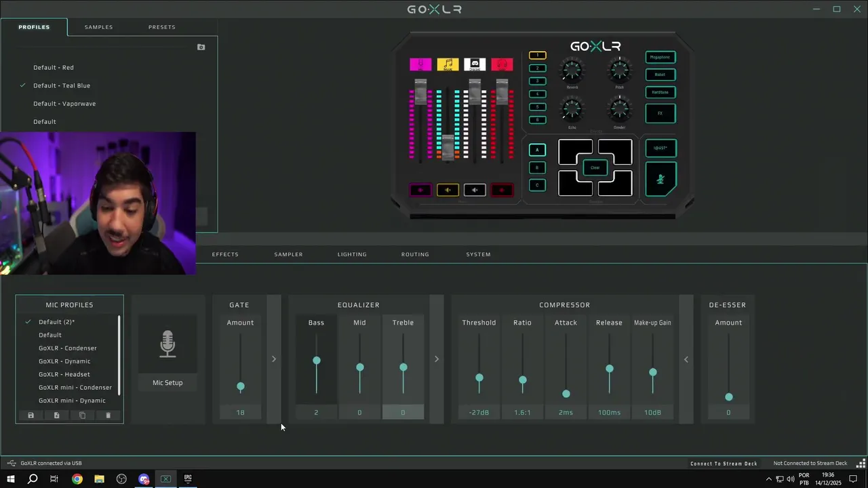Save the current mic profile
The width and height of the screenshot is (868, 488).
[31, 415]
